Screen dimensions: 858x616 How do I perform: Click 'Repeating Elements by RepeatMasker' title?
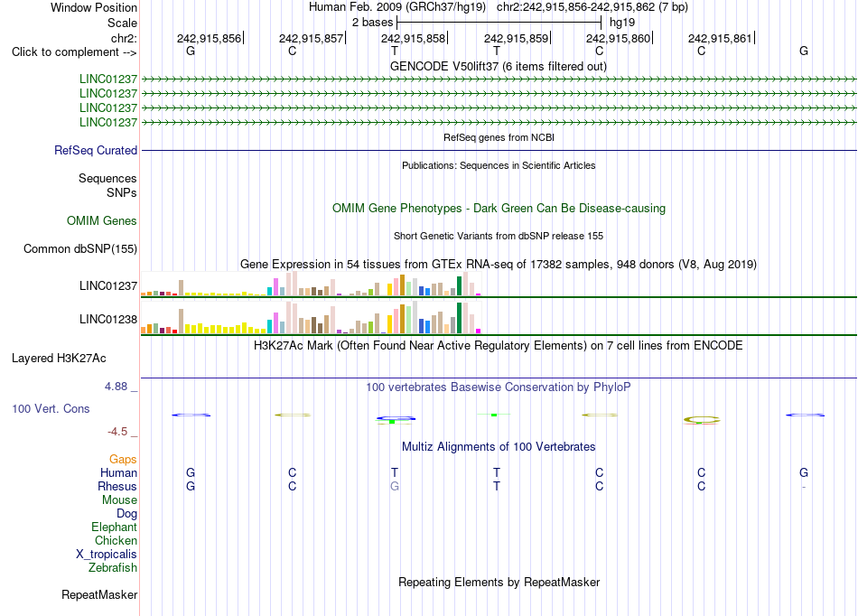tap(499, 582)
